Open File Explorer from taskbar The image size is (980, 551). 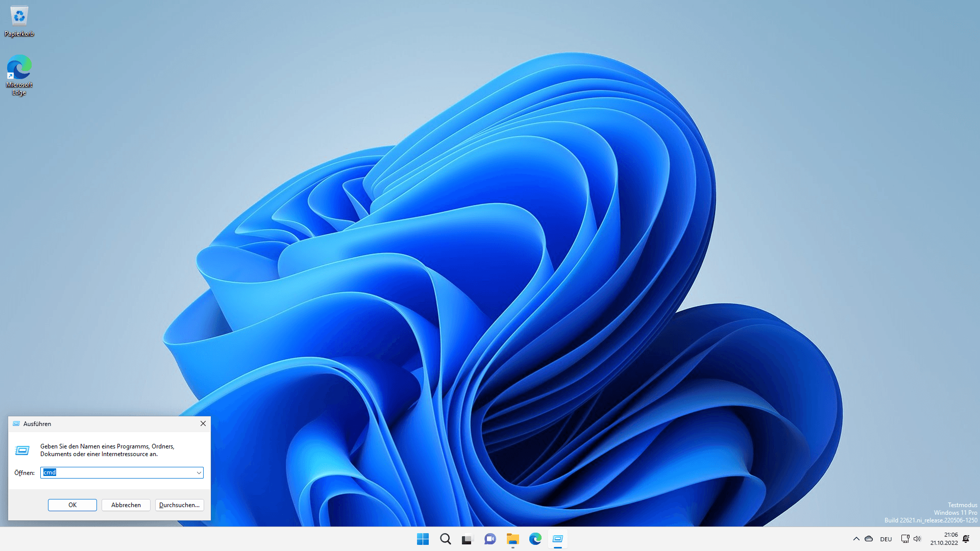pos(512,538)
